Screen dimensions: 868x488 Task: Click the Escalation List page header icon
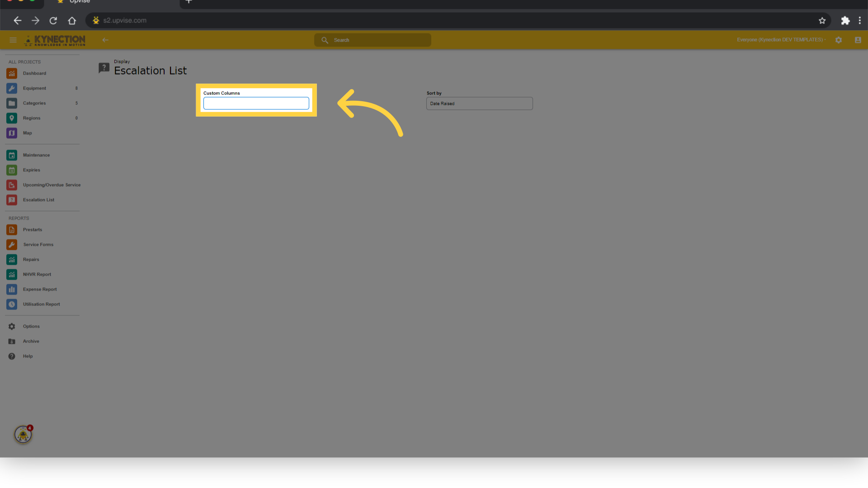[x=104, y=68]
